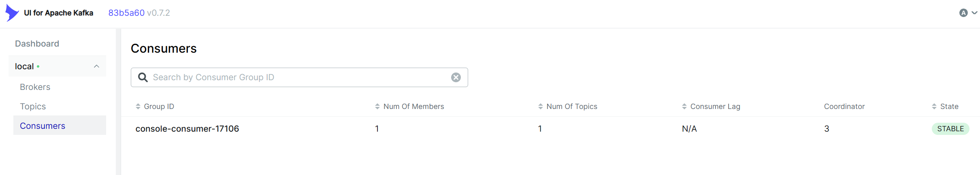Focus the Search by Consumer Group ID field
Image resolution: width=980 pixels, height=175 pixels.
click(299, 77)
